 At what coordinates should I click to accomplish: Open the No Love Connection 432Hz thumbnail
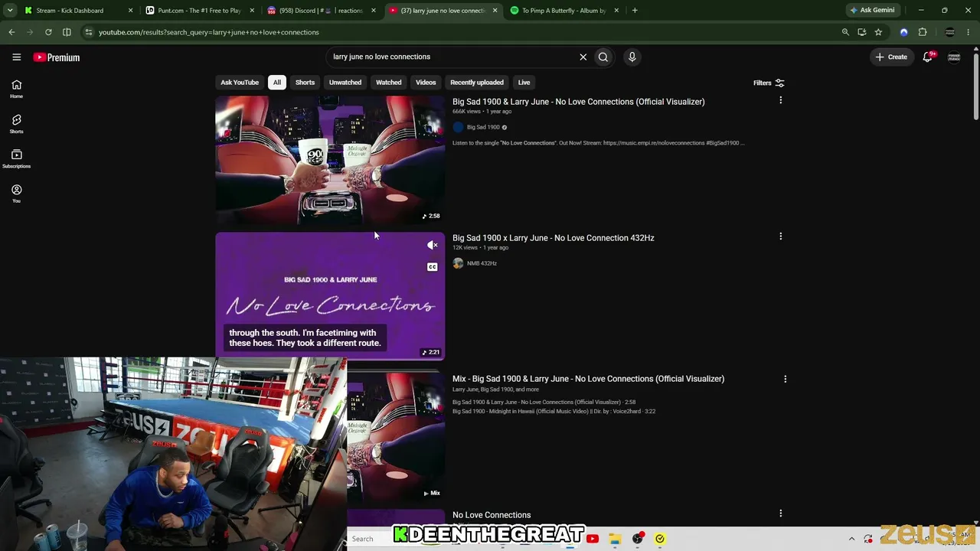pyautogui.click(x=330, y=296)
